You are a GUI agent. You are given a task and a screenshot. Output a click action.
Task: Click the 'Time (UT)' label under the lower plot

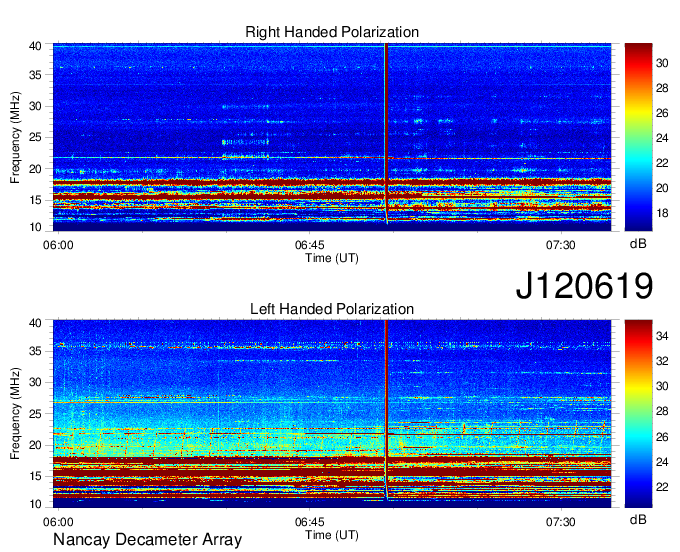[x=332, y=535]
